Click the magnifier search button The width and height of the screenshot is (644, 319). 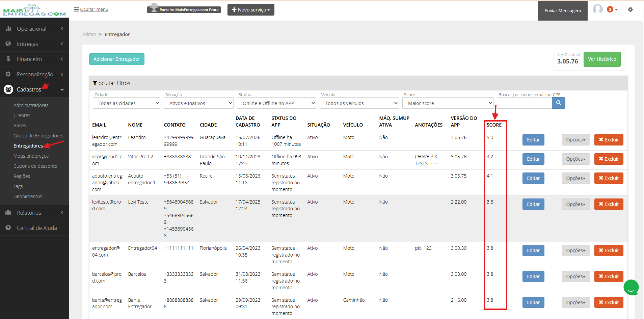click(559, 103)
